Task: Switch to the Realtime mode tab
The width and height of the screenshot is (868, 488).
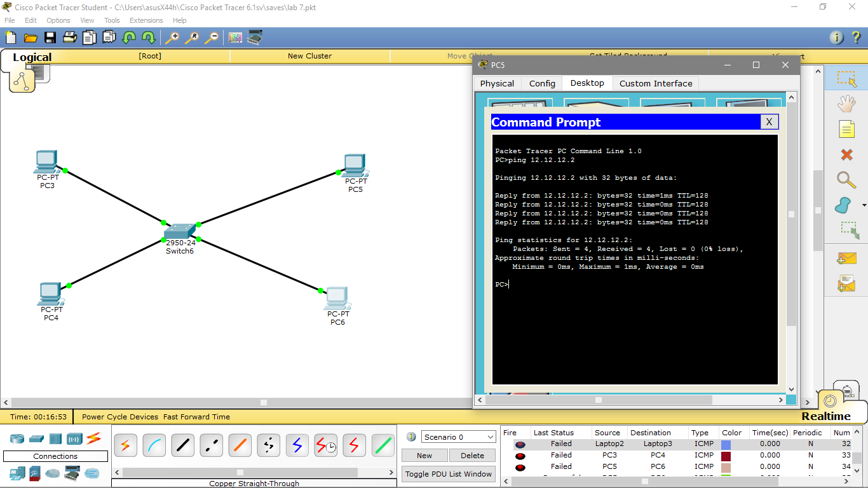Action: (x=826, y=416)
